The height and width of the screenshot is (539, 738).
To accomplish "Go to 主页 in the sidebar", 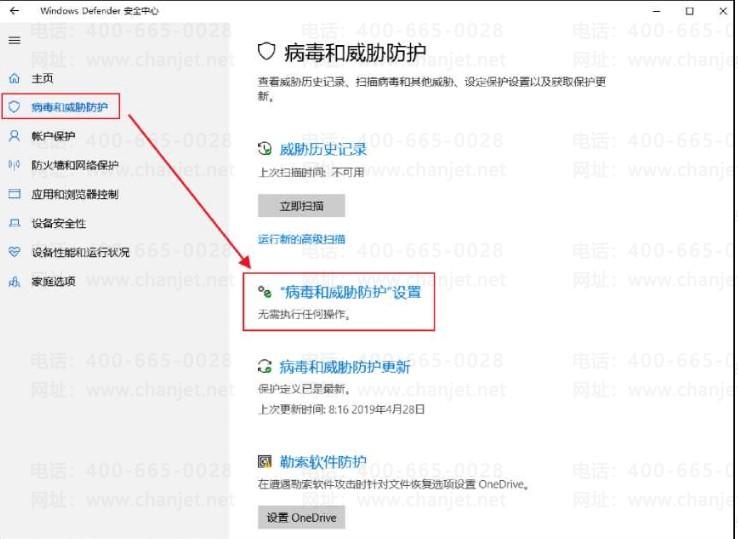I will 42,78.
